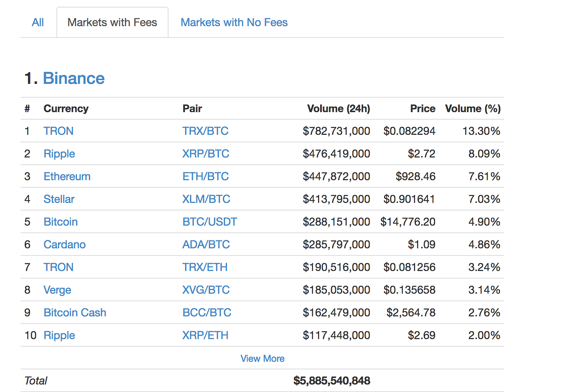Viewport: 566px width, 392px height.
Task: Click Ripple currency link in row 10
Action: pos(59,335)
